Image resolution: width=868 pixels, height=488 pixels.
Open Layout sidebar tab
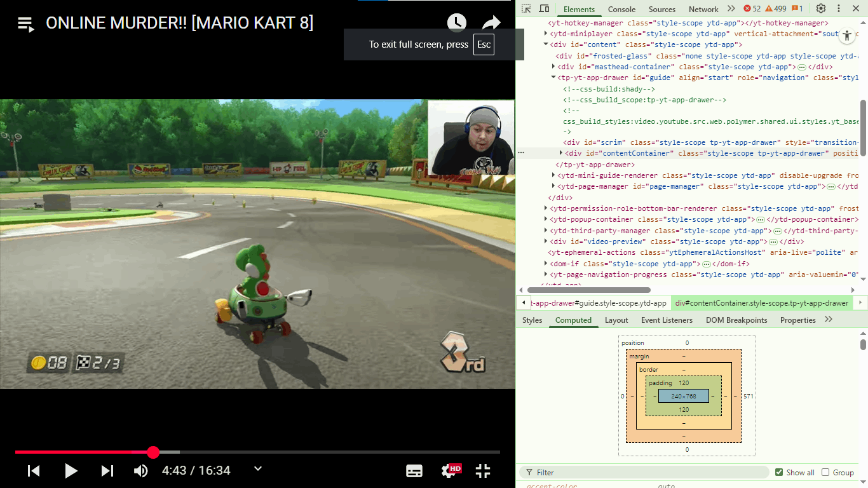[616, 320]
